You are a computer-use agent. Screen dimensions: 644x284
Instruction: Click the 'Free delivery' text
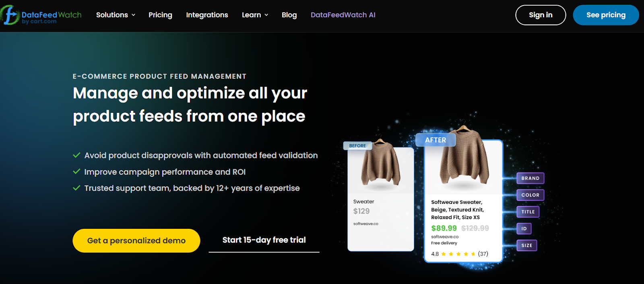[x=444, y=243]
